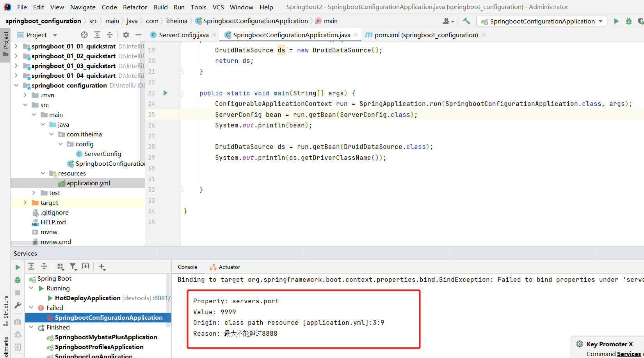This screenshot has width=644, height=358.
Task: Select HotDeployApplication in Services
Action: pos(88,298)
